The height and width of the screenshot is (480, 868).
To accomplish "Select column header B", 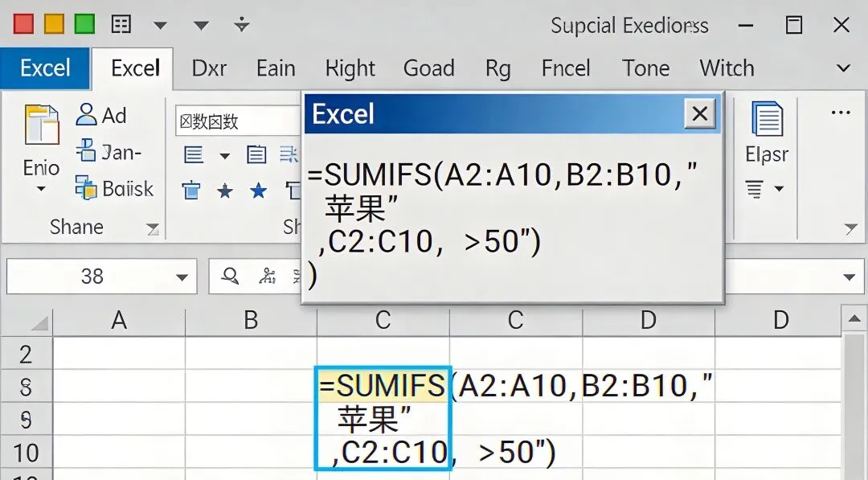I will (x=251, y=321).
